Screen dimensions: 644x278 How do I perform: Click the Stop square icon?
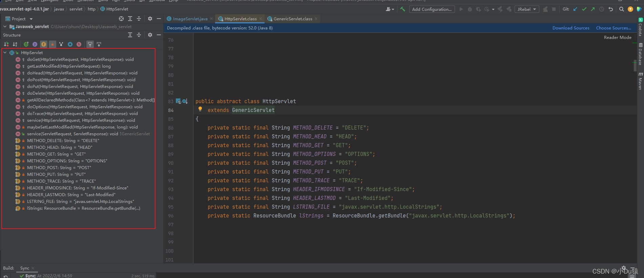tap(554, 9)
